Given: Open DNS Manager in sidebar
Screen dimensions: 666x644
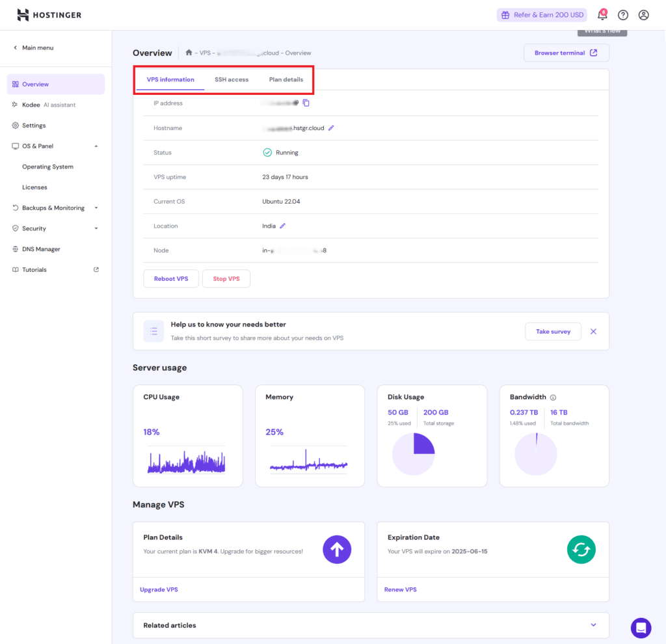Looking at the screenshot, I should [41, 249].
